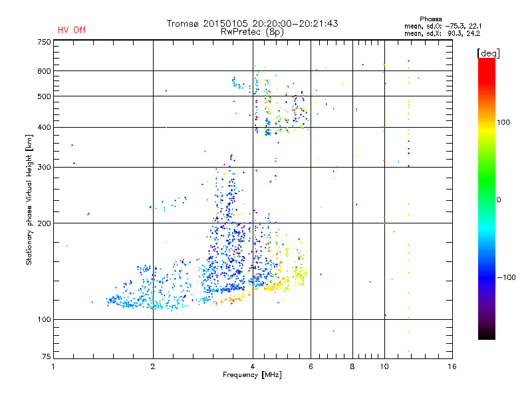
Task: Click the 'mean, sd,X: 90.3, 24.2' line
Action: coord(442,33)
